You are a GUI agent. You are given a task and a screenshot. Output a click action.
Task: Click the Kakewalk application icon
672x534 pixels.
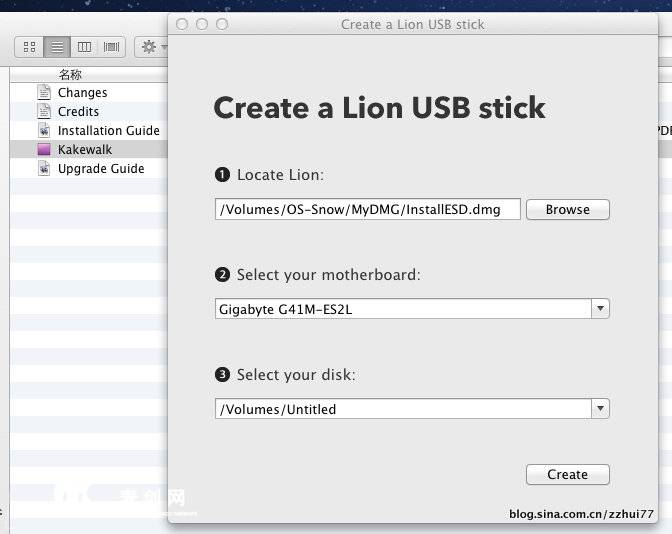(44, 149)
